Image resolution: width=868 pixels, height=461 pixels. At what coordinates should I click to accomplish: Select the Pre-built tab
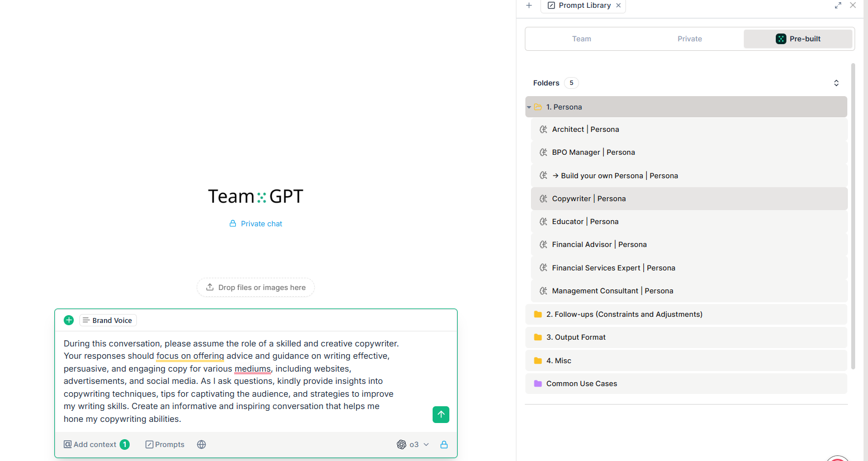coord(798,39)
